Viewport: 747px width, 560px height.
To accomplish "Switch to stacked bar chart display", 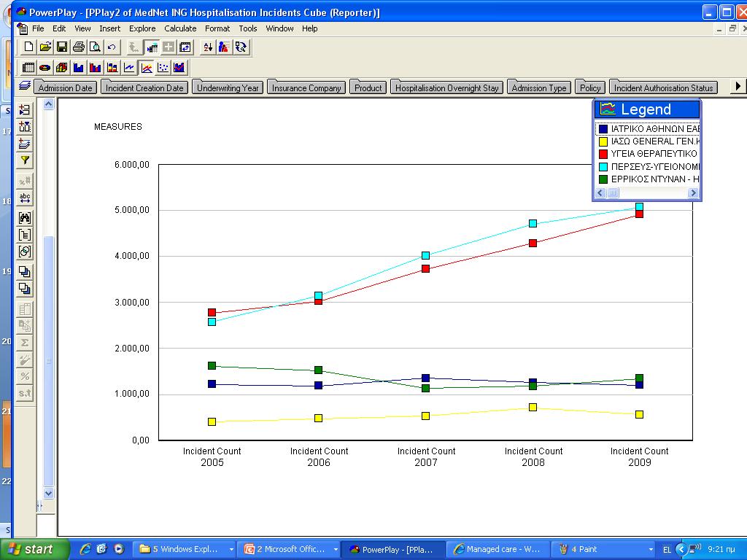I will (112, 68).
